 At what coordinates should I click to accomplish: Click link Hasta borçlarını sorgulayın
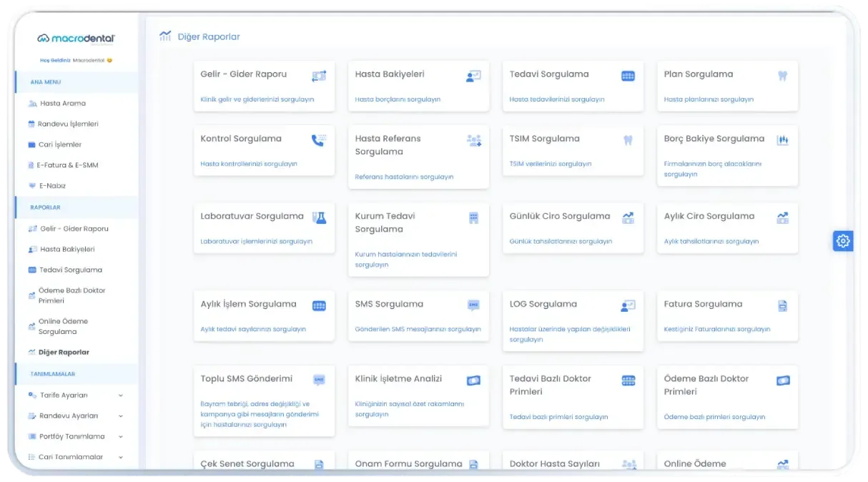click(x=398, y=99)
